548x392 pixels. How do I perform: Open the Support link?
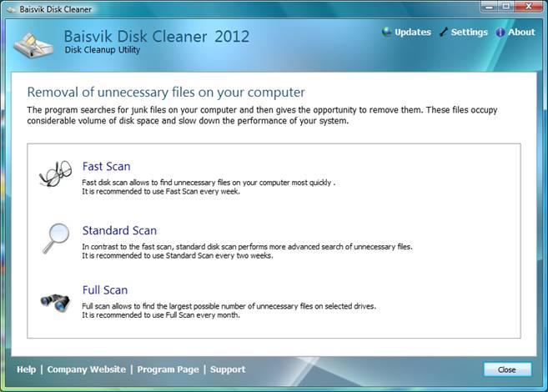(228, 369)
